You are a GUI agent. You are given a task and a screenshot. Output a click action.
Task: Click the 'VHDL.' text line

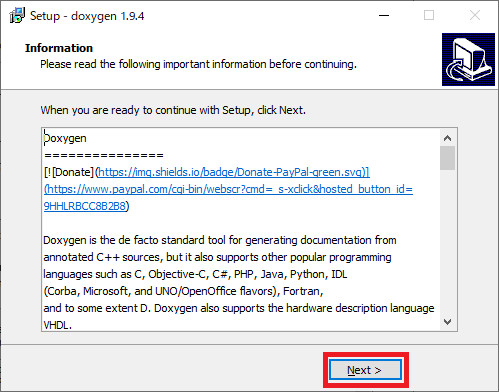58,325
